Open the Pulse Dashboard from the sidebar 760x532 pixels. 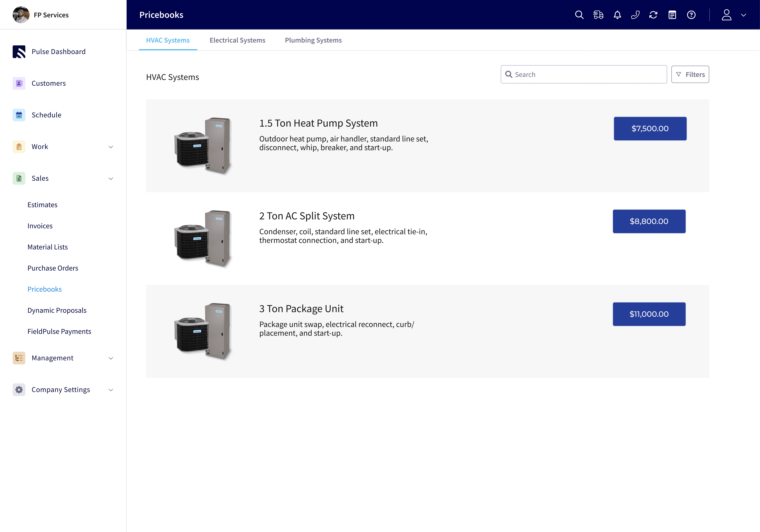pos(58,52)
